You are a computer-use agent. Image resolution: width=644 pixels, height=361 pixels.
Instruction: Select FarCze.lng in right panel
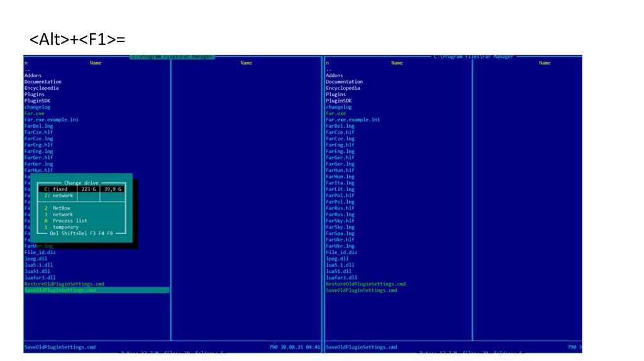pyautogui.click(x=340, y=139)
